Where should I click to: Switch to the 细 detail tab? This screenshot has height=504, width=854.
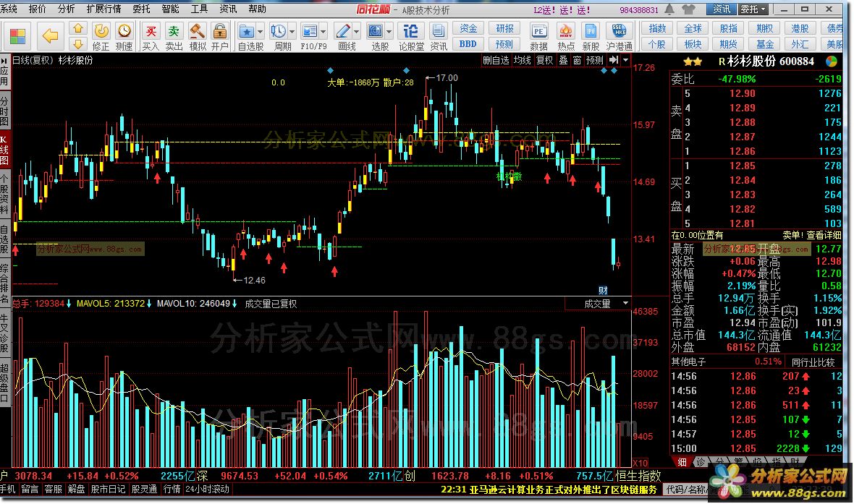click(681, 461)
